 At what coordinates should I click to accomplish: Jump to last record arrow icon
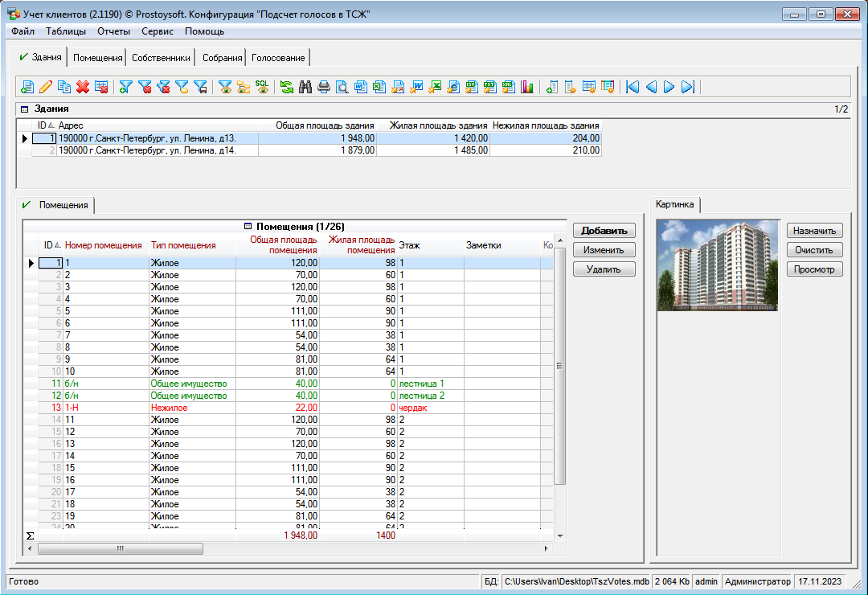(687, 87)
